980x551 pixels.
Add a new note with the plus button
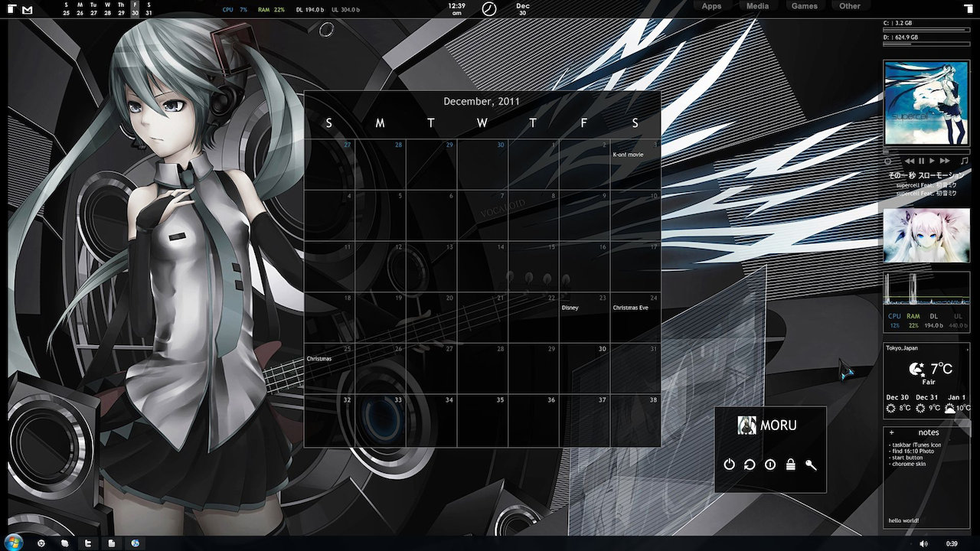(x=891, y=433)
